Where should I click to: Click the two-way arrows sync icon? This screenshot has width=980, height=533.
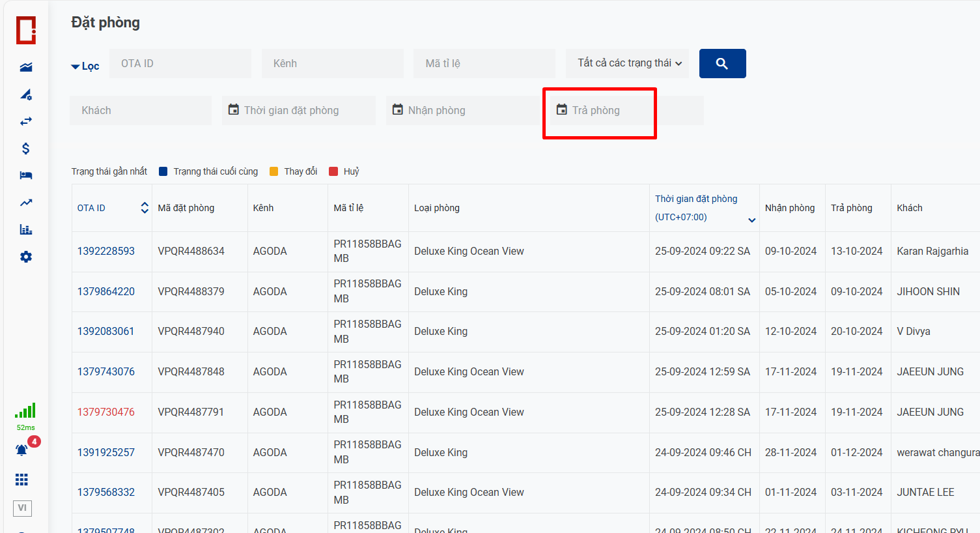(26, 121)
